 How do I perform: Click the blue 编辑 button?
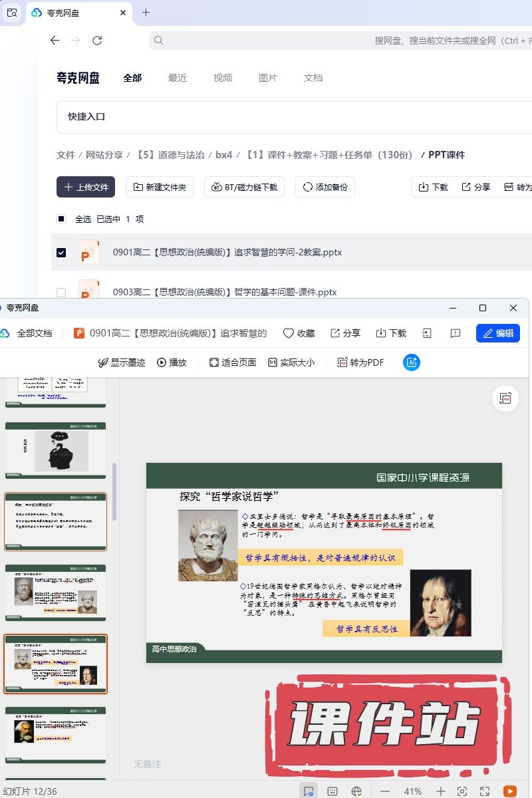tap(497, 333)
